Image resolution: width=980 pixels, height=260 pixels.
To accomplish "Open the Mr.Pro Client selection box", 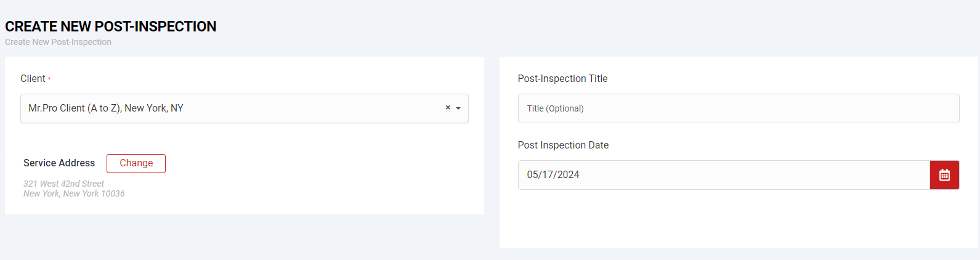I will point(234,108).
